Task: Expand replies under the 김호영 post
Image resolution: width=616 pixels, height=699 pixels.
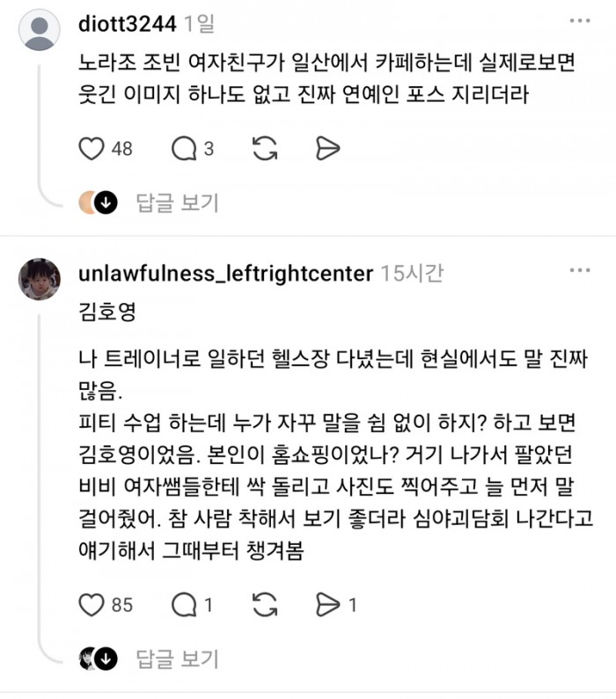Action: pyautogui.click(x=177, y=659)
